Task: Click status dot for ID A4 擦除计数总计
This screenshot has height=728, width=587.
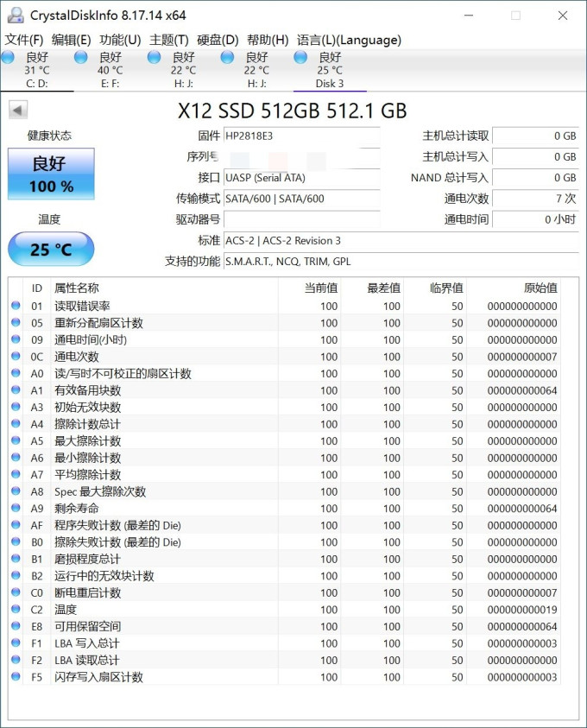Action: click(x=16, y=423)
